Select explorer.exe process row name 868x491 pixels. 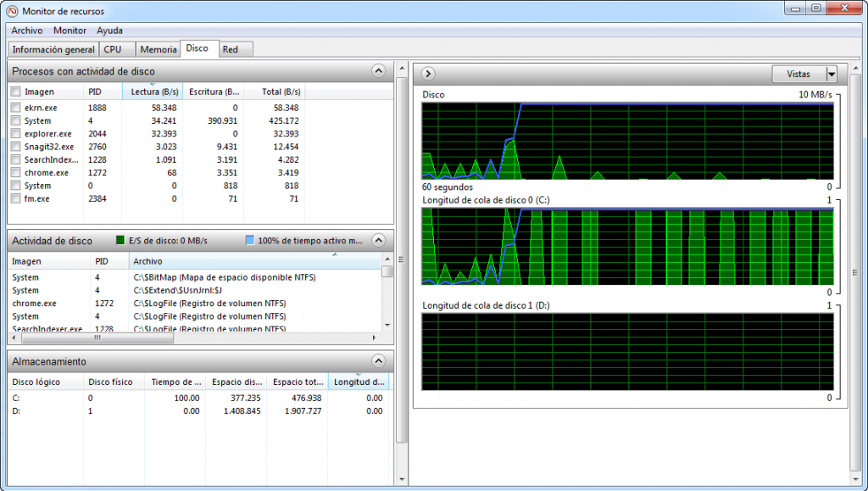point(47,134)
